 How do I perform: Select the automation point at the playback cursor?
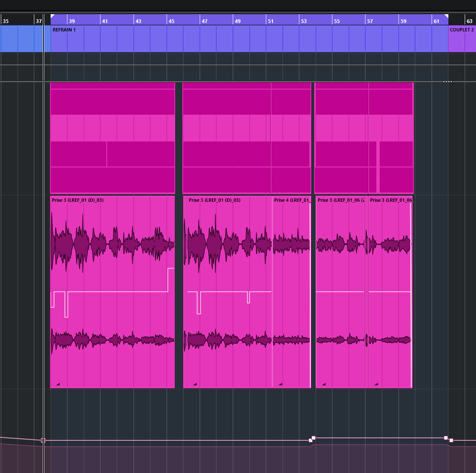point(43,440)
